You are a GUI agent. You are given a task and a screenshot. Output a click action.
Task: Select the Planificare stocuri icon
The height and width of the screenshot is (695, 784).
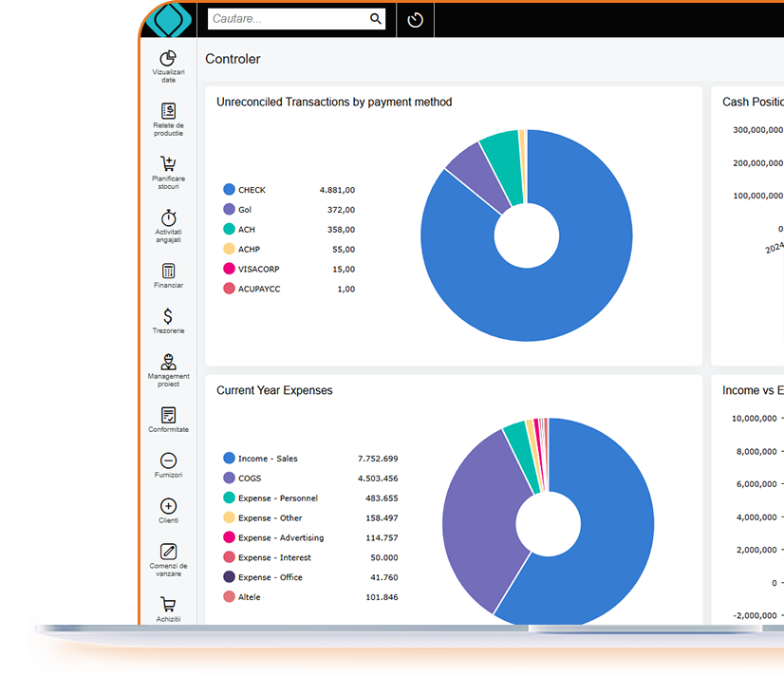coord(168,169)
